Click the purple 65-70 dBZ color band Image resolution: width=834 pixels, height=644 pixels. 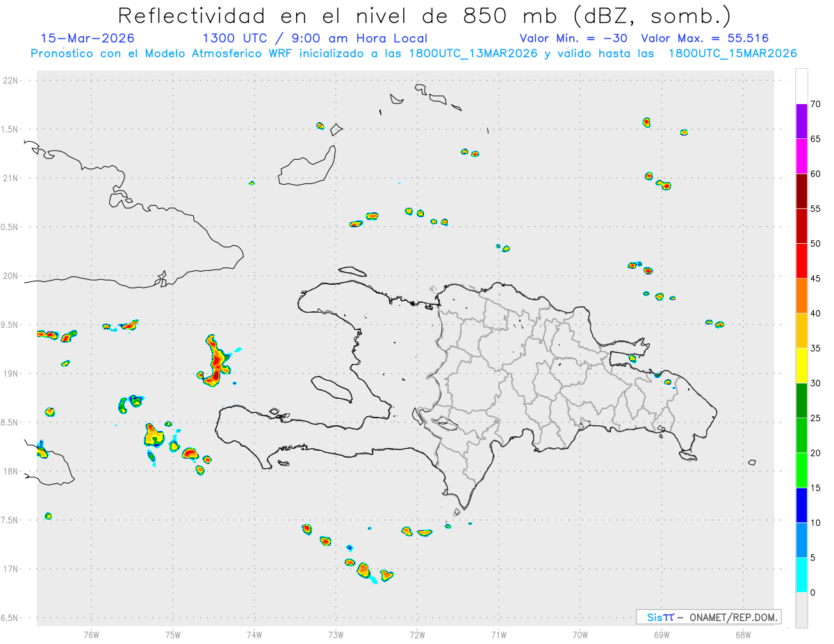(x=801, y=122)
